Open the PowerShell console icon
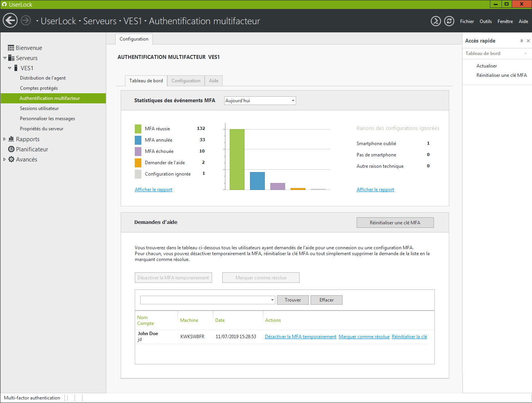532x403 pixels. point(436,21)
